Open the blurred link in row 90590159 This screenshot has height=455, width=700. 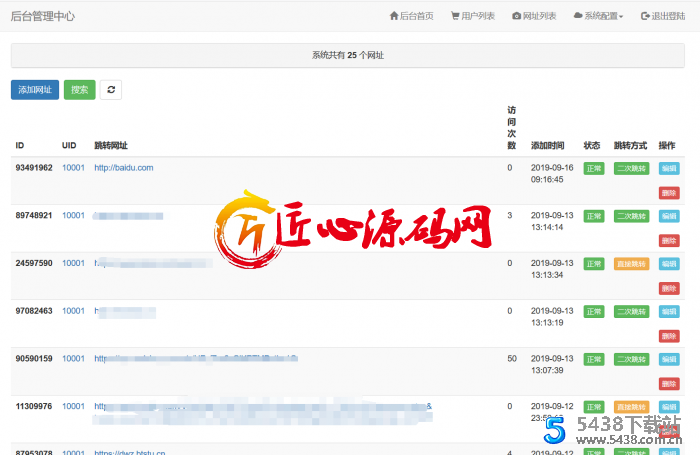[x=196, y=359]
